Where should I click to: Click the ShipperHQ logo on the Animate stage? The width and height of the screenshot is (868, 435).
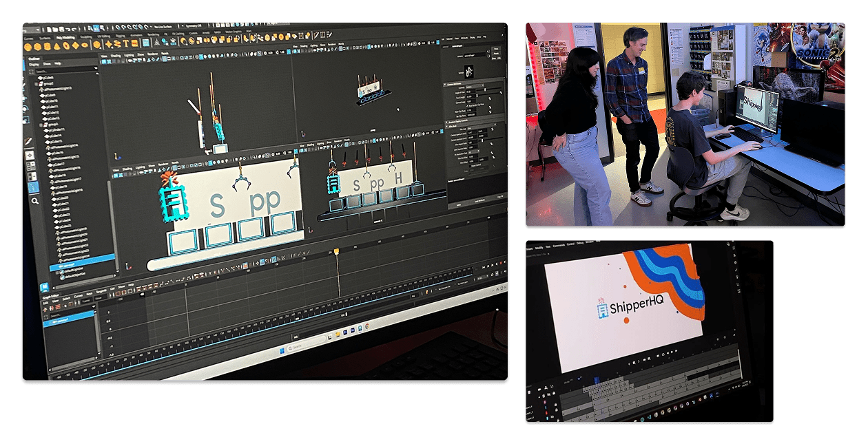pos(629,308)
